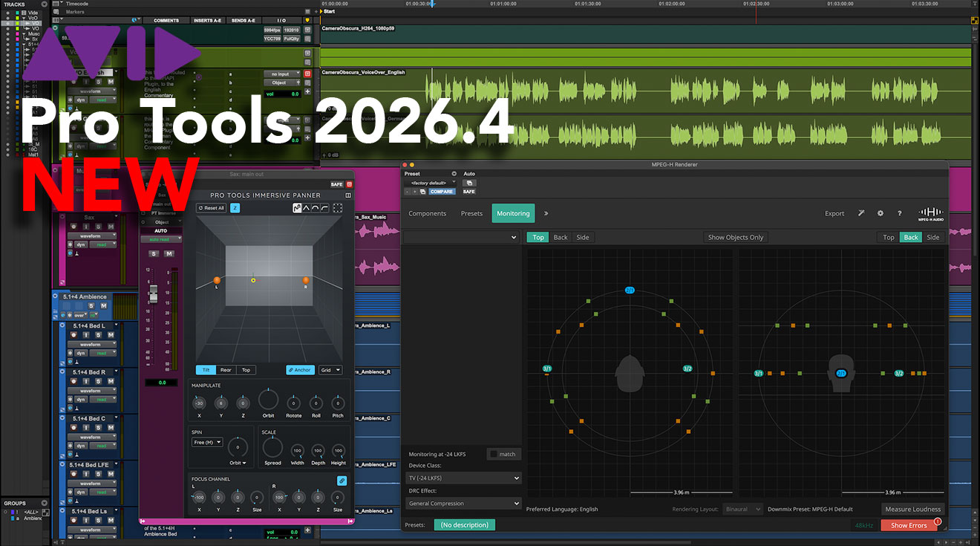Click the left orange L speaker in panner

[217, 280]
